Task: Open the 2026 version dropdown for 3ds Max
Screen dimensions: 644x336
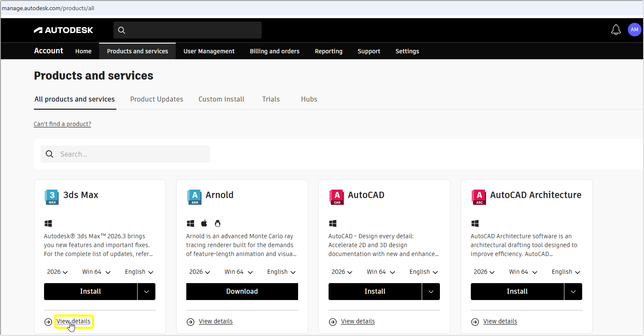Action: (x=57, y=272)
